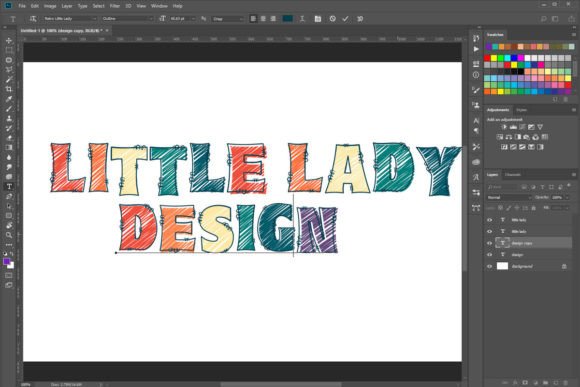Open the layer Opacity dropdown arrow
The image size is (580, 387).
(x=568, y=198)
